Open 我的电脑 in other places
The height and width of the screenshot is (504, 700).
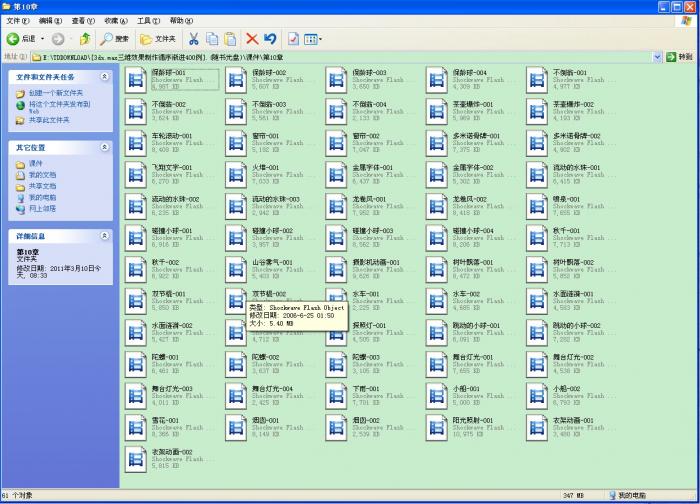pyautogui.click(x=42, y=197)
